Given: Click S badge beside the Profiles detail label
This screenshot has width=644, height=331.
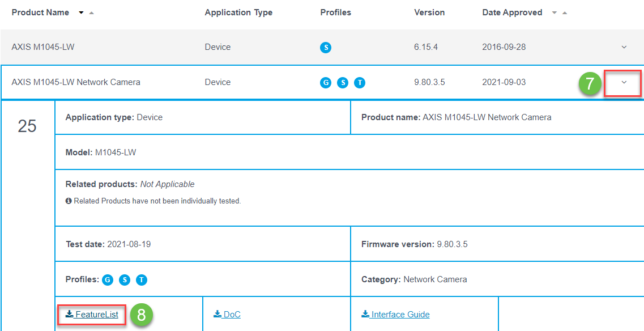Looking at the screenshot, I should coord(125,279).
